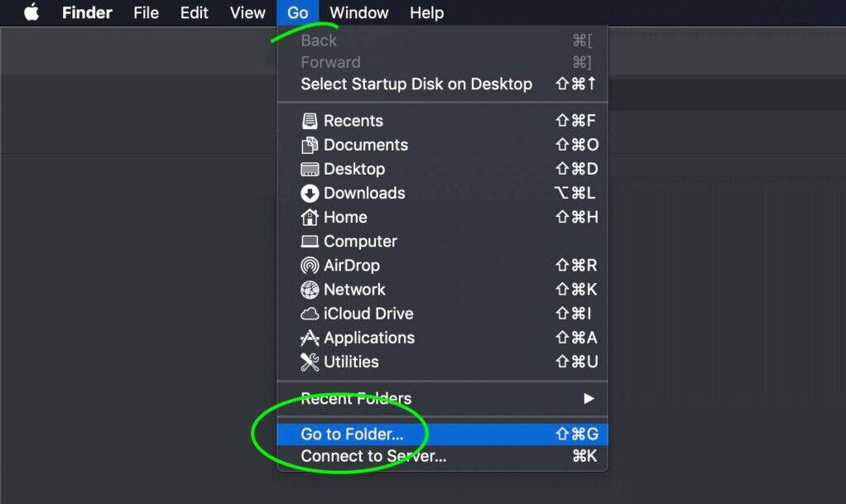Click the Downloads arrow icon

point(310,193)
